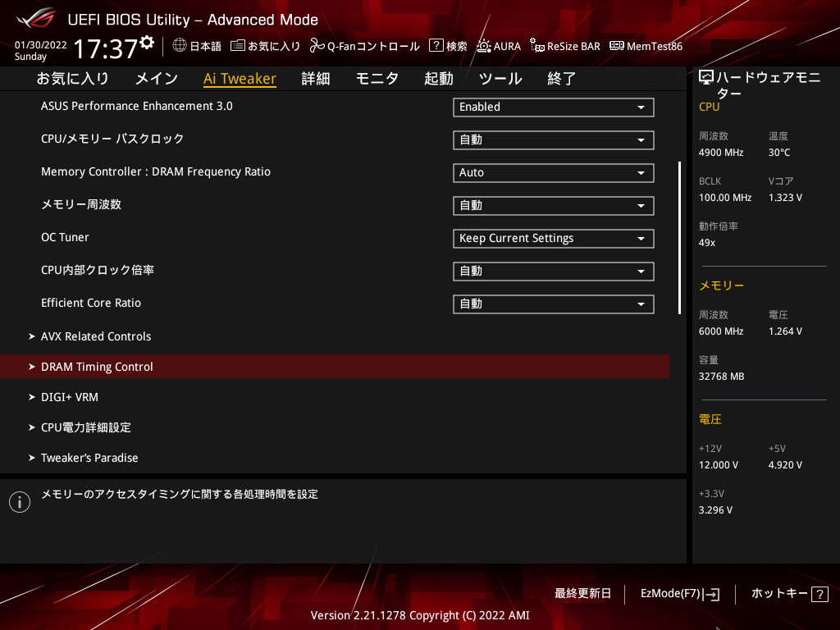The height and width of the screenshot is (630, 840).
Task: Open the 起動 tab
Action: [x=439, y=79]
